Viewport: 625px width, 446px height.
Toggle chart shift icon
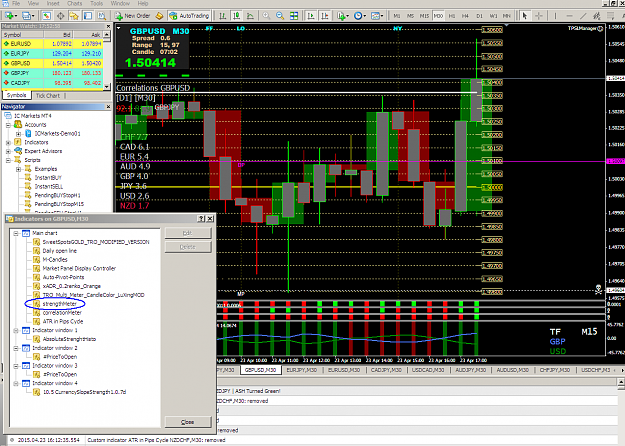(x=325, y=16)
